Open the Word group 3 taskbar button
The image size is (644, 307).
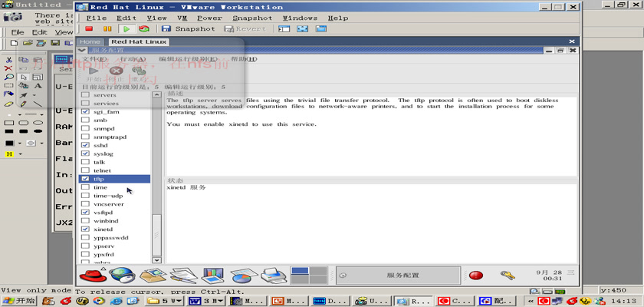tap(205, 301)
